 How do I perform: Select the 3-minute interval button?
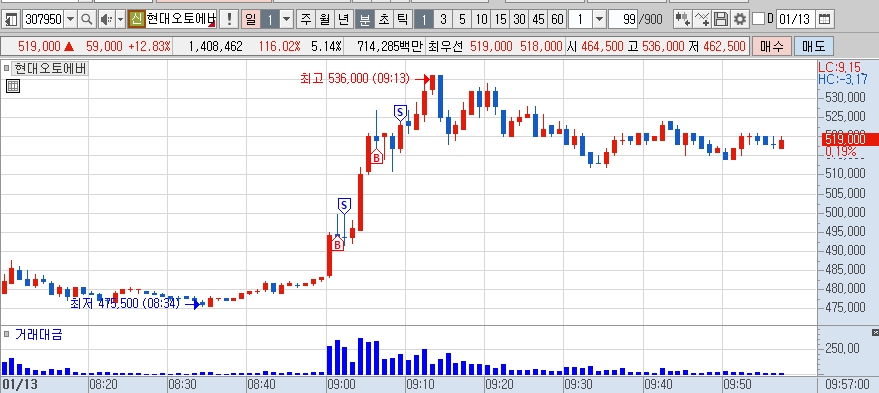[x=443, y=20]
